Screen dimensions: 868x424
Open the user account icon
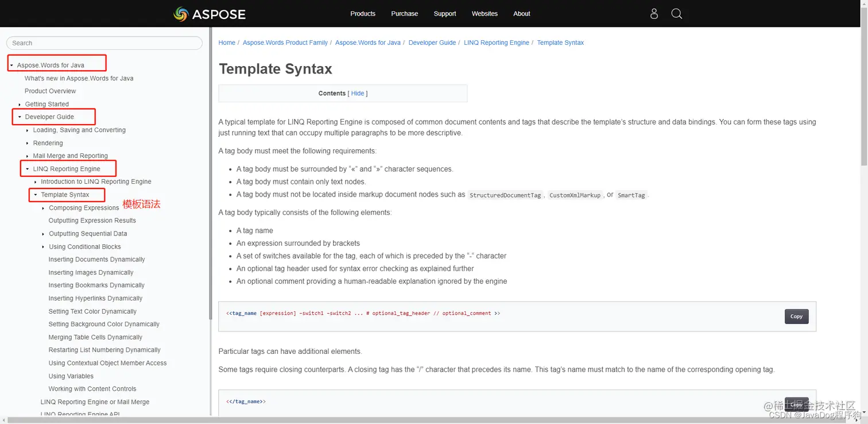click(654, 14)
